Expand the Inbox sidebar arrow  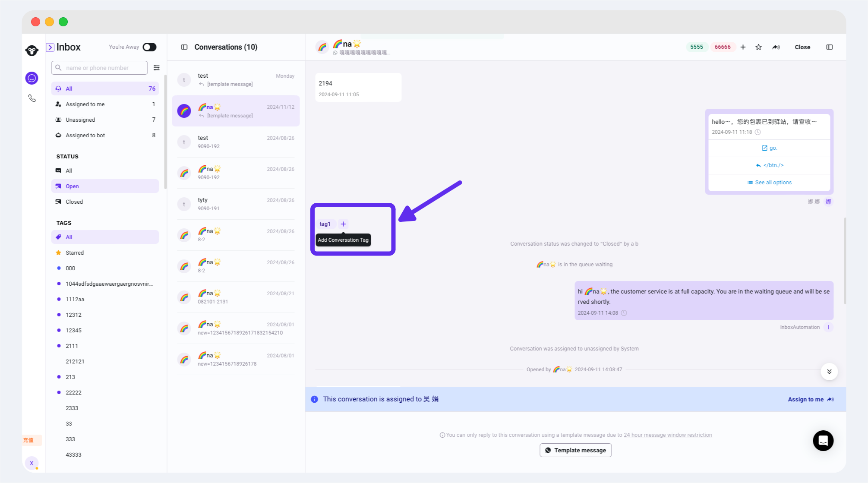pos(51,47)
